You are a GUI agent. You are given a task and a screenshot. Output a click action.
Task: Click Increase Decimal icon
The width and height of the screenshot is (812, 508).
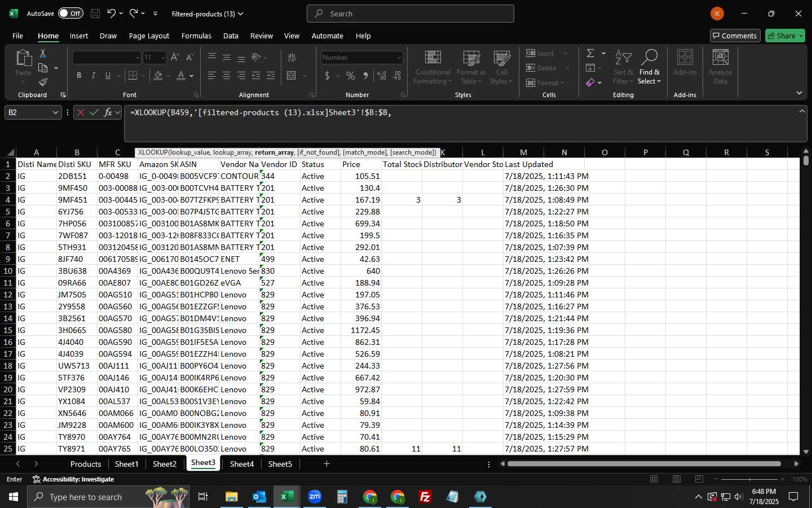coord(382,76)
